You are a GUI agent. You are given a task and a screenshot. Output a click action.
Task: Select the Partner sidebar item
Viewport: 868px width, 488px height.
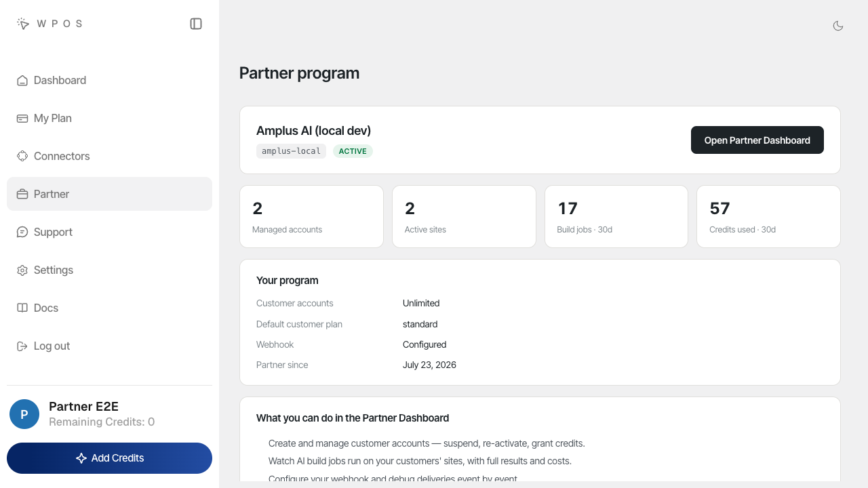tap(109, 194)
